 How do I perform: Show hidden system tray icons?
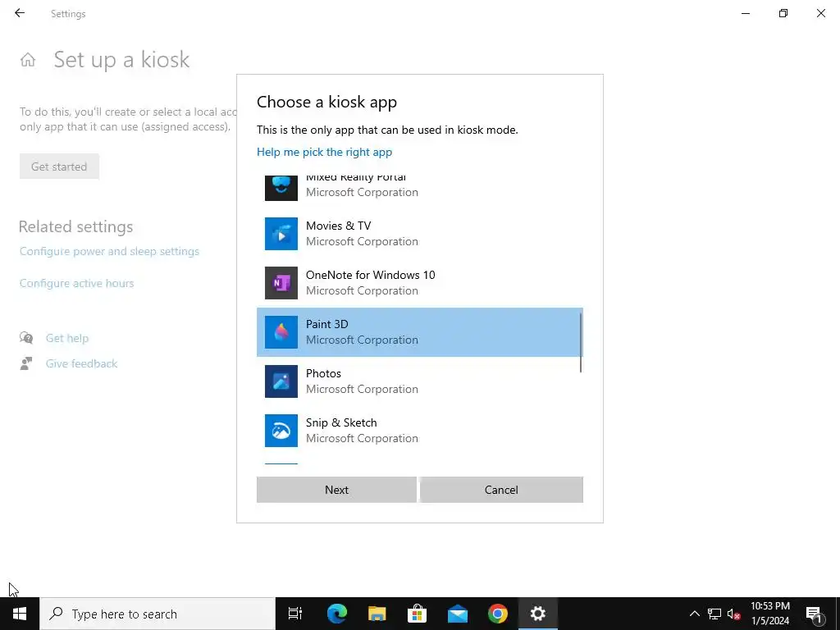click(694, 614)
